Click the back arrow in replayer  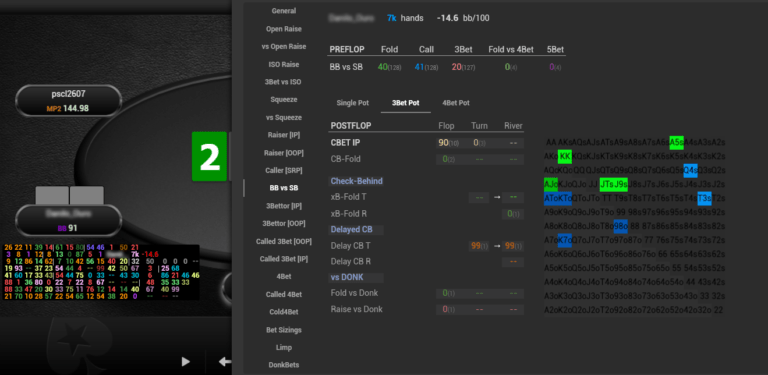pyautogui.click(x=225, y=362)
